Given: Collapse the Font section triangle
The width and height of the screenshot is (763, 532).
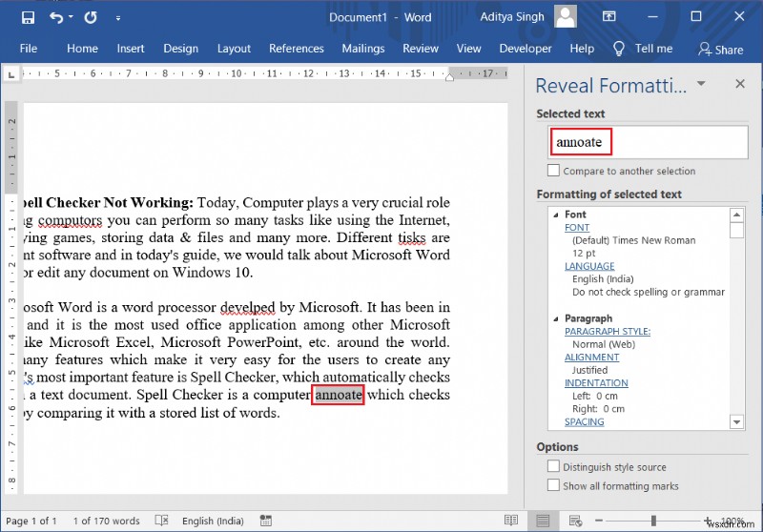Looking at the screenshot, I should click(x=555, y=215).
